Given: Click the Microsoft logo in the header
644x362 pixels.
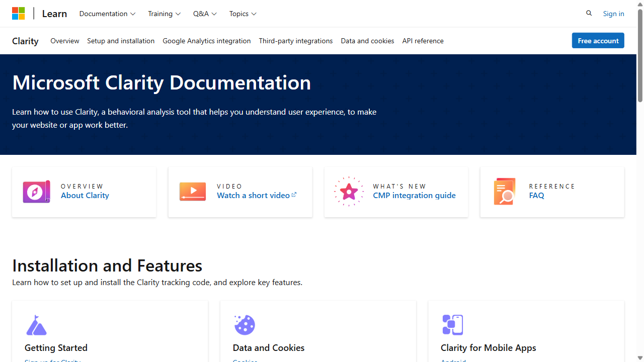Looking at the screenshot, I should coord(18,13).
